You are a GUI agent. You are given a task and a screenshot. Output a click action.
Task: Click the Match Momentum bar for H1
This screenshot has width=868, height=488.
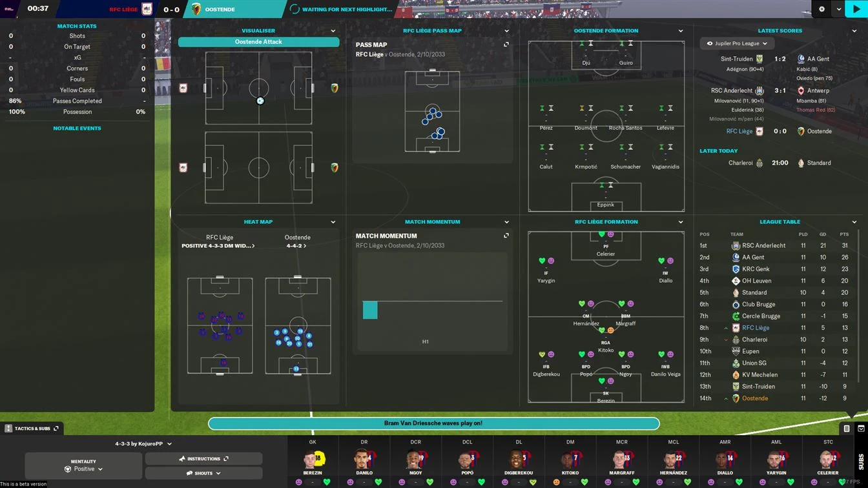pyautogui.click(x=370, y=310)
